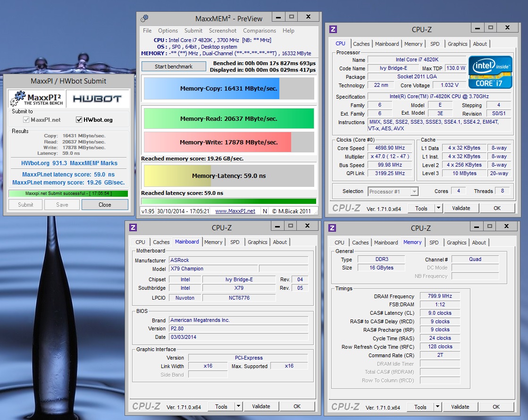
Task: Click the Level 3 10 MBytes cache value
Action: tap(464, 173)
